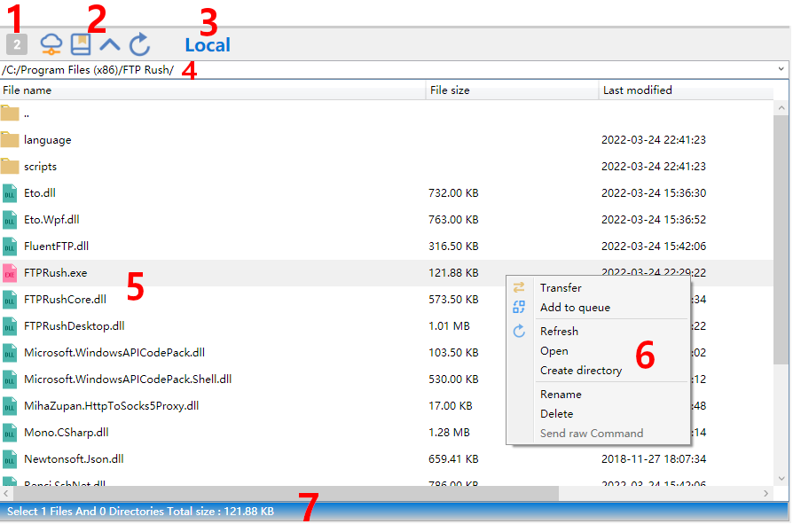Click the Microsoft.WindowsAPICodePack.dll file icon

coord(10,353)
